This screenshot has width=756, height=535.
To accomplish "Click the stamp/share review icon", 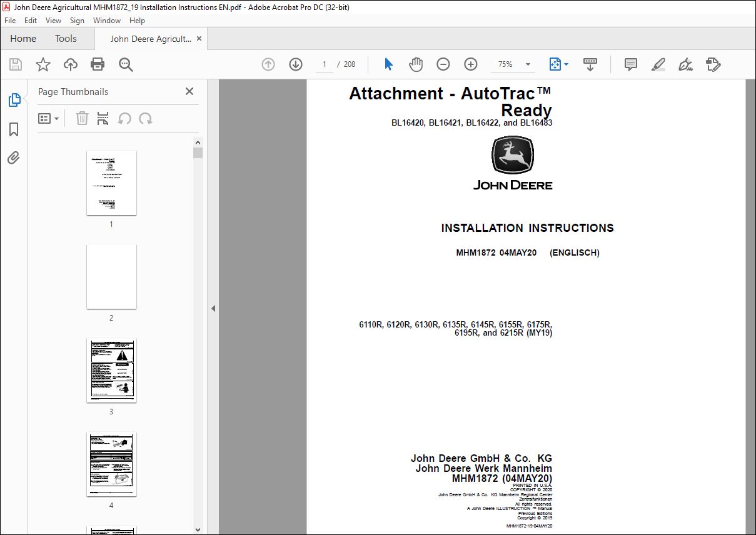I will coord(713,64).
